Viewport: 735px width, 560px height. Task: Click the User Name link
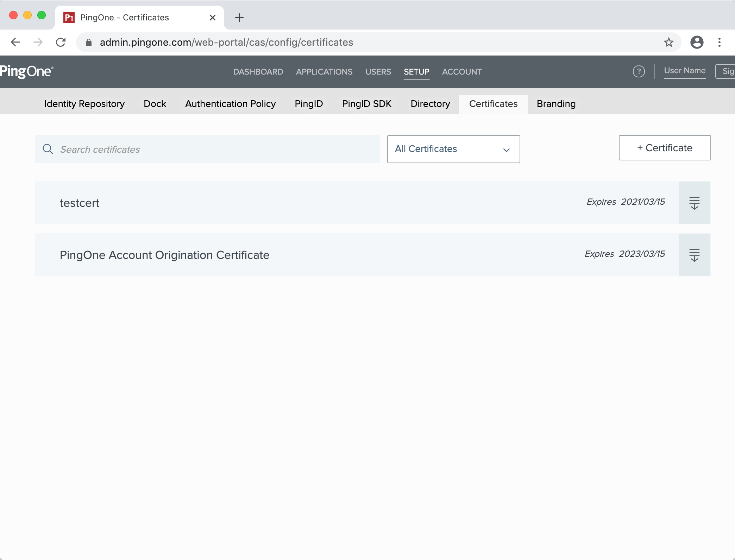click(x=685, y=71)
